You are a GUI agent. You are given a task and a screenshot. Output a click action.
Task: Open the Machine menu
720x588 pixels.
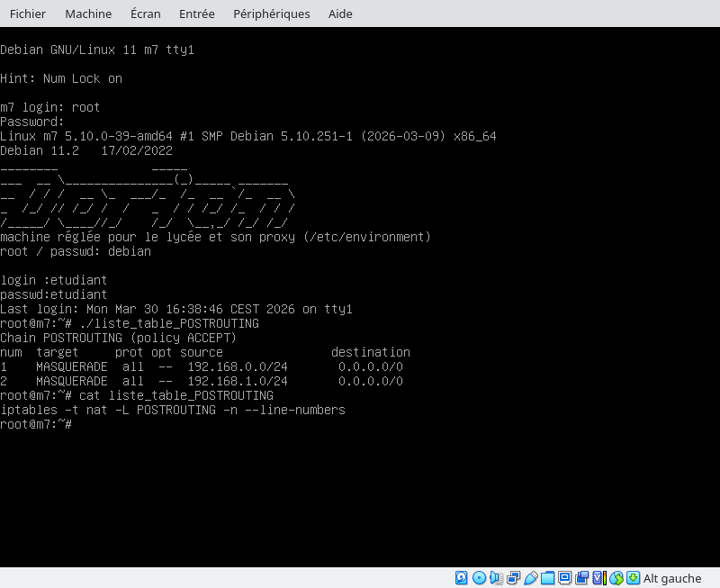point(88,14)
